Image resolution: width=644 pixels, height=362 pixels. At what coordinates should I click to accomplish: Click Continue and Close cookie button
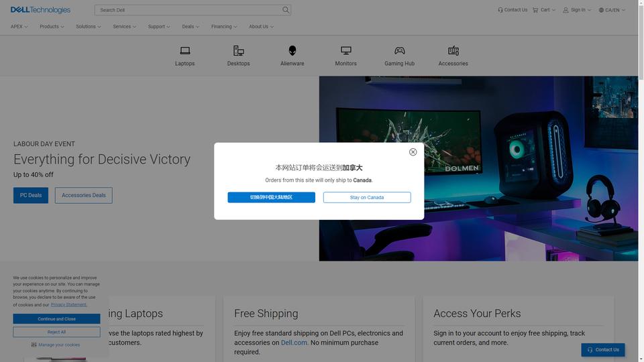[56, 319]
